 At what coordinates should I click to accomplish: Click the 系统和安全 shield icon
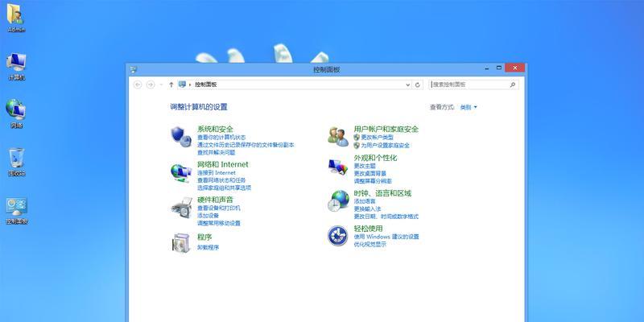(181, 137)
